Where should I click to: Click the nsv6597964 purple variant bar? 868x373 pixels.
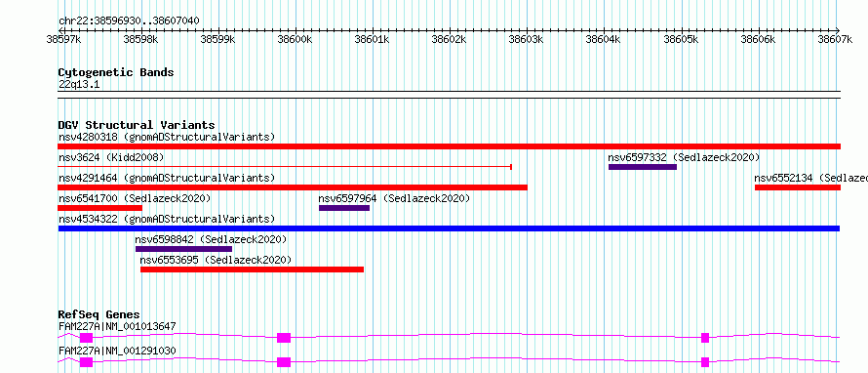tap(343, 208)
